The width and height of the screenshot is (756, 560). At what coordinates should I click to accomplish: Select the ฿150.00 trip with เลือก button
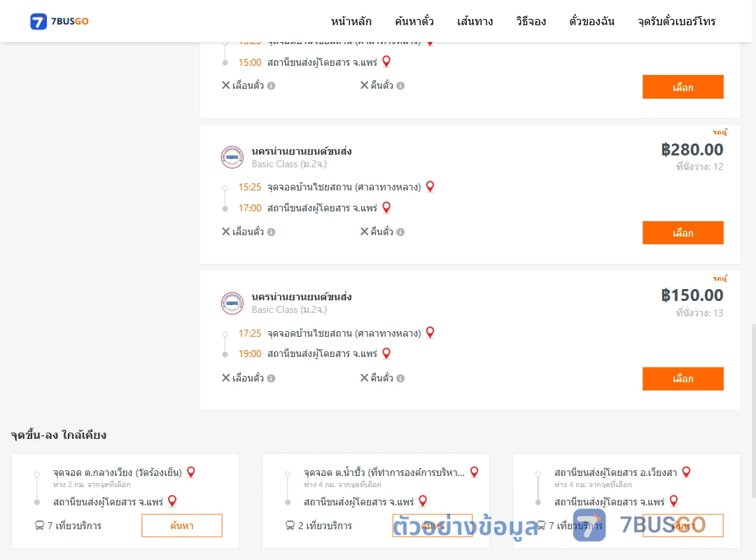coord(682,379)
